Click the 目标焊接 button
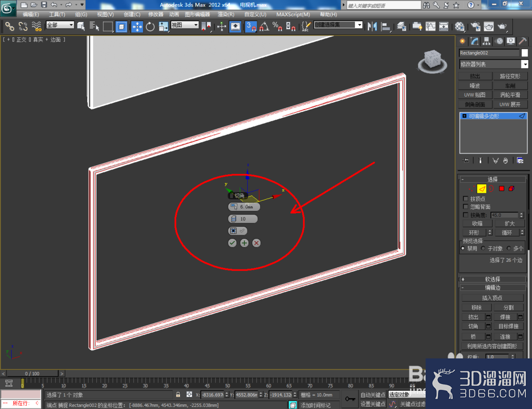The width and height of the screenshot is (532, 409). pyautogui.click(x=508, y=326)
